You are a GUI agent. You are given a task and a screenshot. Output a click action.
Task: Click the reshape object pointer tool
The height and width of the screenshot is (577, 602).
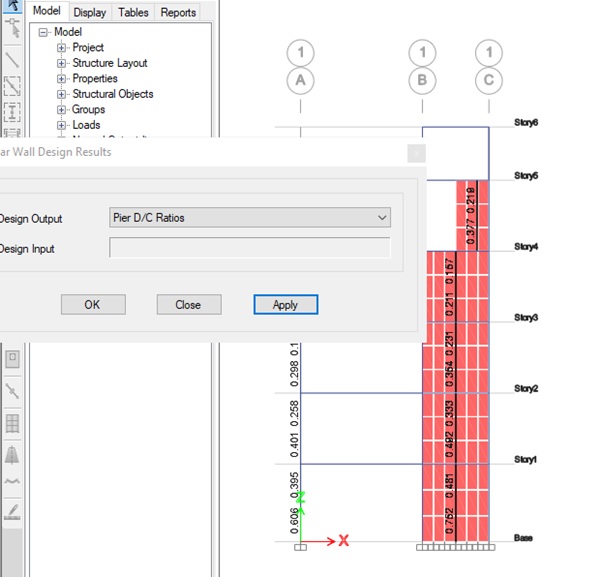[12, 30]
